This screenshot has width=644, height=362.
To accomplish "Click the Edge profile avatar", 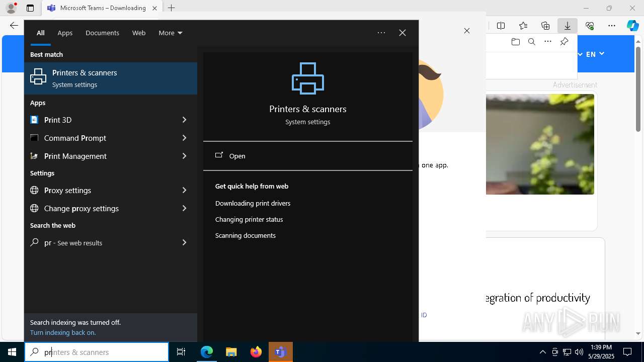I will [x=11, y=8].
